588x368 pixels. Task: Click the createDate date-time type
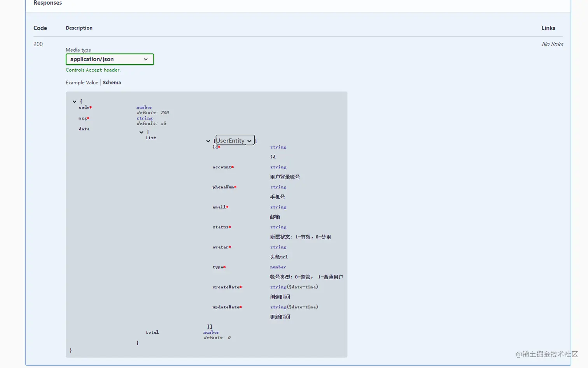click(x=294, y=287)
